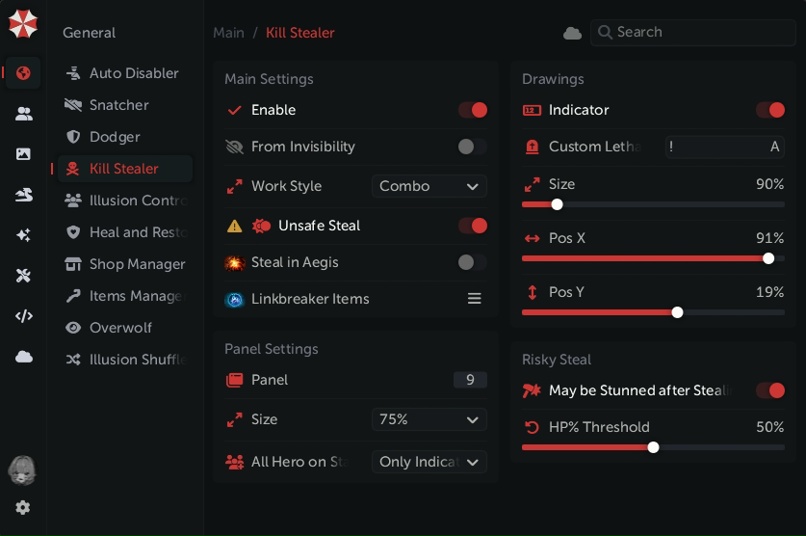Click the image gallery icon in the left rail
Image resolution: width=806 pixels, height=536 pixels.
coord(23,154)
